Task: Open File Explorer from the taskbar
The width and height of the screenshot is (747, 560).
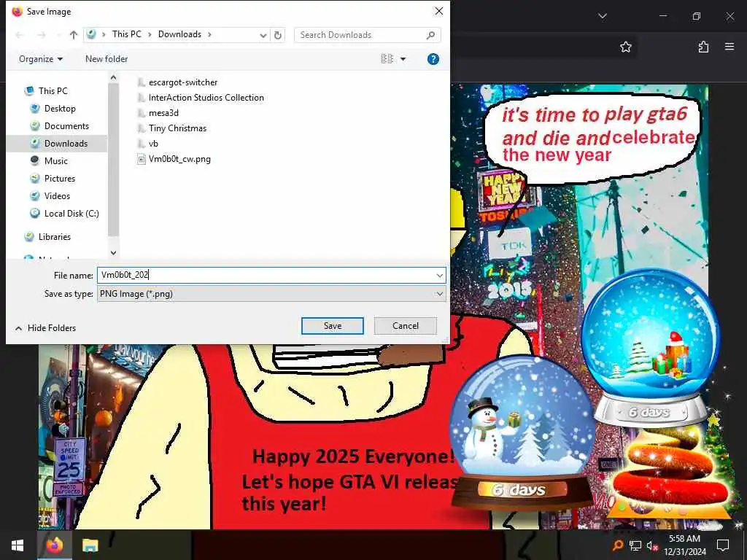Action: [x=90, y=545]
